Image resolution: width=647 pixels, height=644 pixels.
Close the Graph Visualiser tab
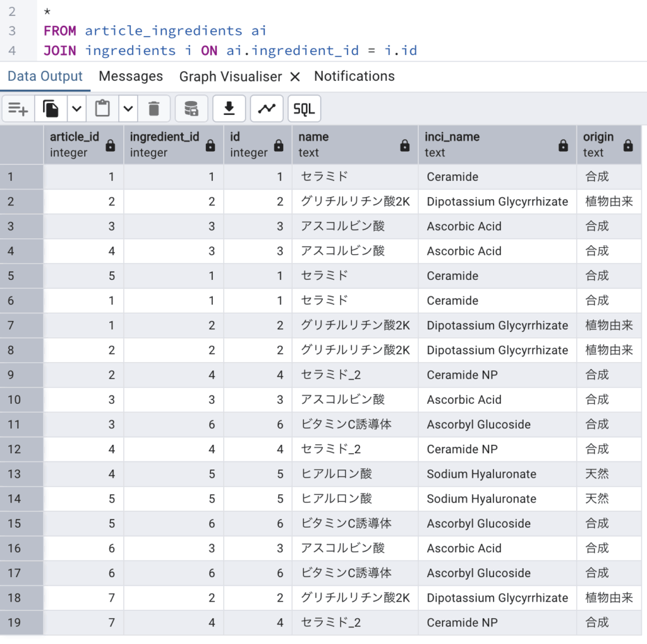(294, 76)
